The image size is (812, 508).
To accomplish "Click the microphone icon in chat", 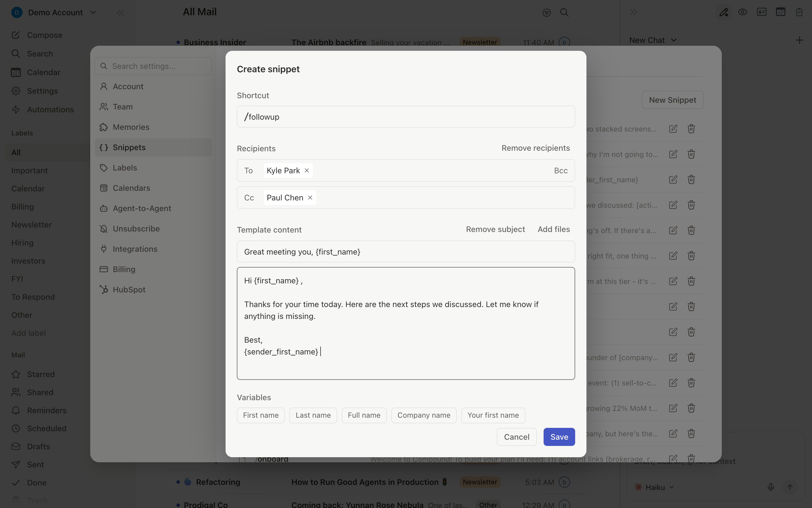I will pos(771,487).
